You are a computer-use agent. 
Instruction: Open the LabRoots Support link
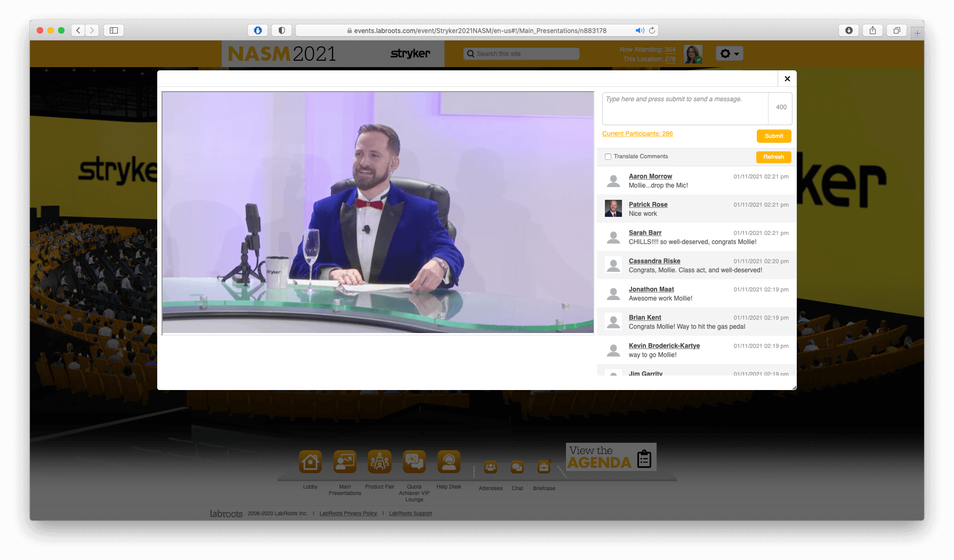pyautogui.click(x=410, y=514)
